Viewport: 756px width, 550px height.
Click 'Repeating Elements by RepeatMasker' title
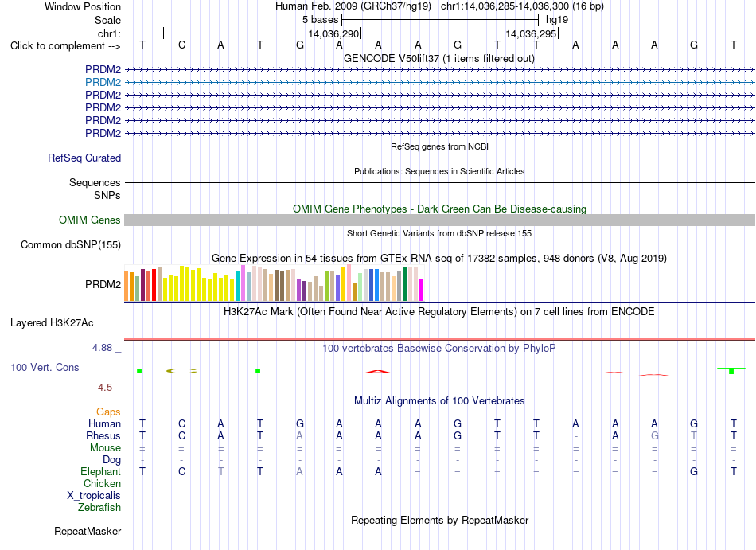coord(439,521)
